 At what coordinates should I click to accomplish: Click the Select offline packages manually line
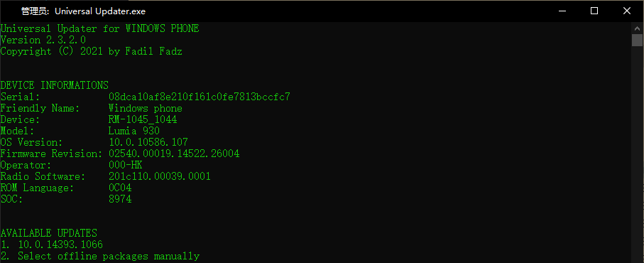coord(100,257)
